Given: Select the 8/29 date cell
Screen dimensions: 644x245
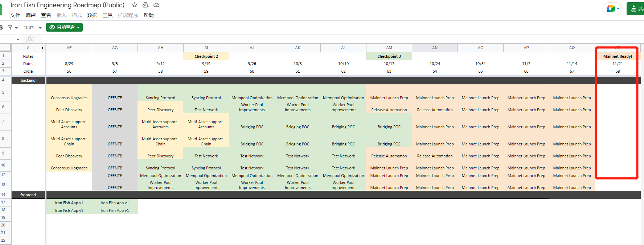Looking at the screenshot, I should (69, 64).
